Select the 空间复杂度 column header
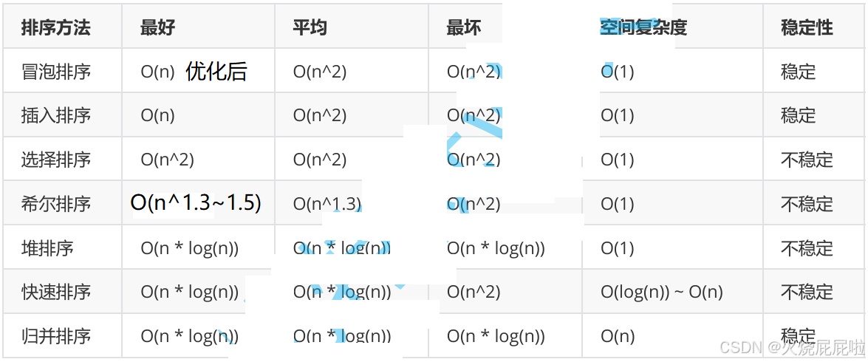868x362 pixels. (x=644, y=27)
